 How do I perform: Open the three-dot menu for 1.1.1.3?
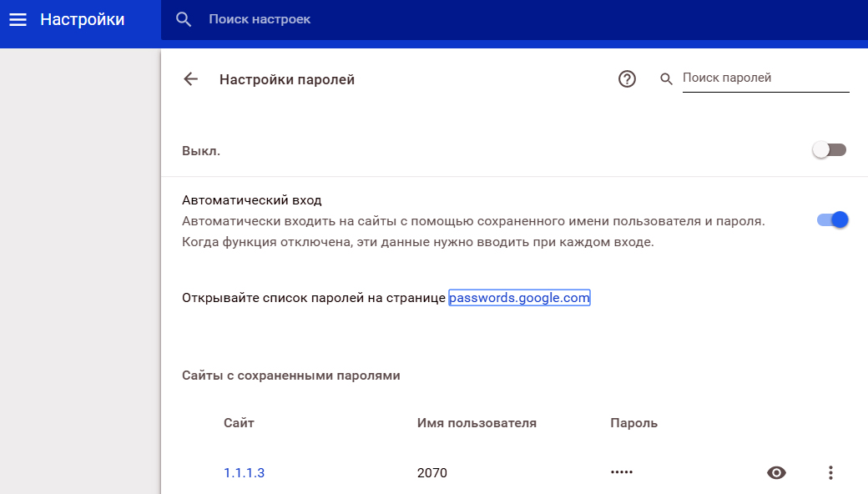[x=830, y=473]
